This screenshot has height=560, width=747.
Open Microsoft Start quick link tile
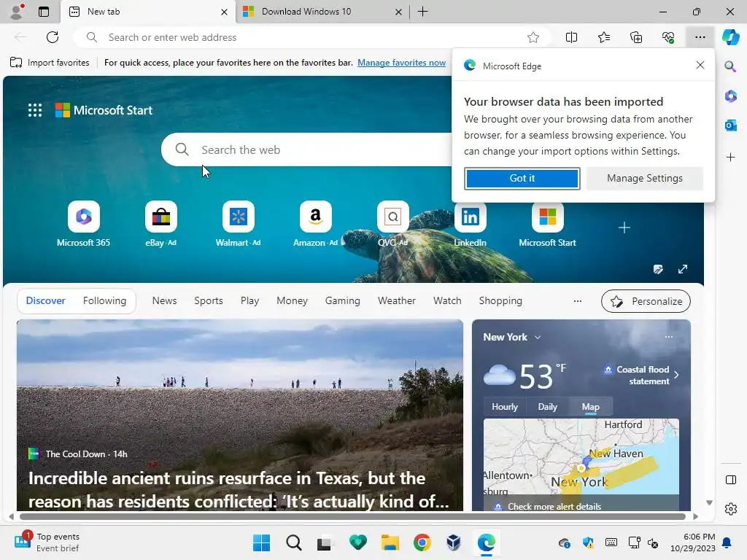pyautogui.click(x=547, y=224)
